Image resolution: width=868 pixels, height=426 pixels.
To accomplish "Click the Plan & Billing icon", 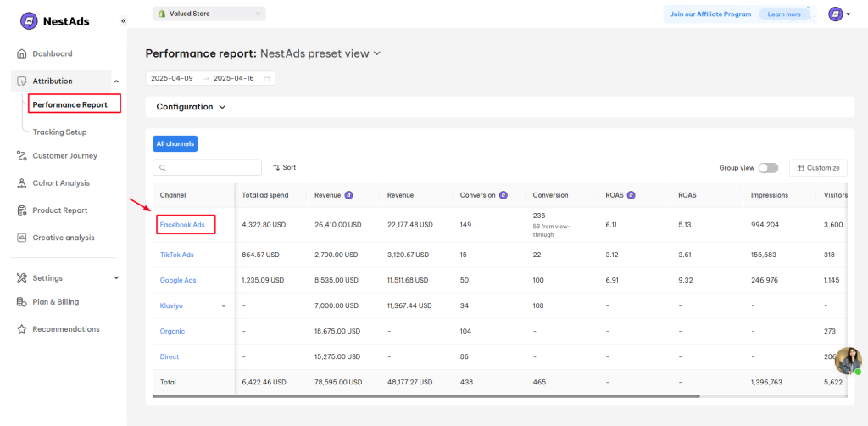I will pyautogui.click(x=21, y=302).
